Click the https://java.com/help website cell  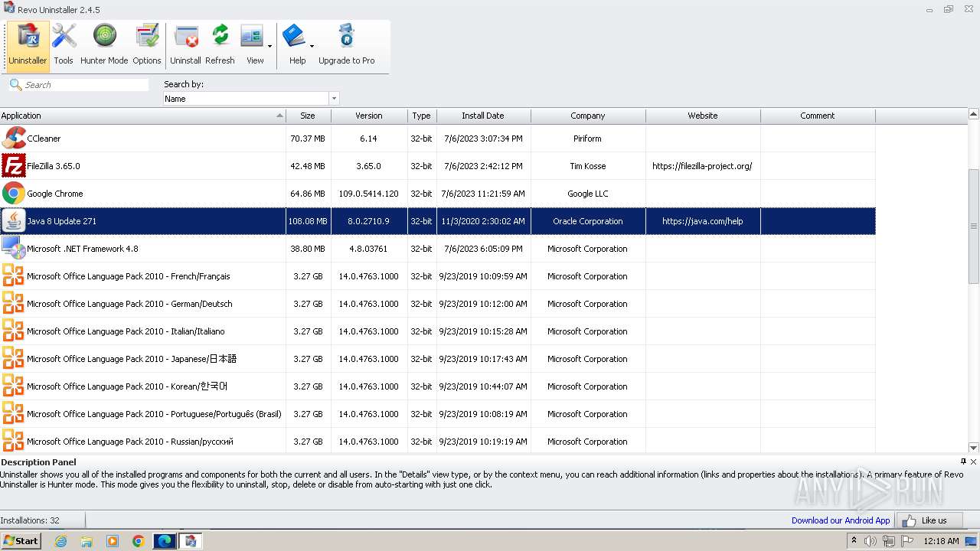click(702, 221)
